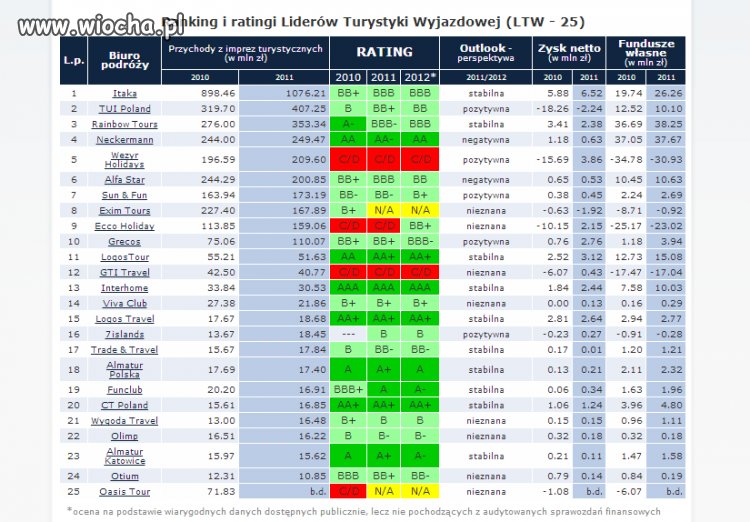
Task: Click the Sun & Fun link
Action: (124, 195)
